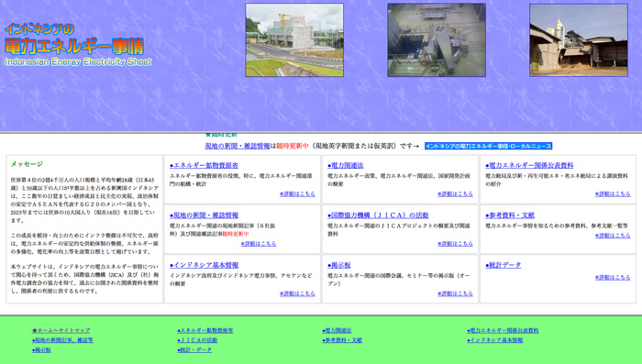
Task: Open エネルギー鉱物資源省 card heading link
Action: coord(204,165)
